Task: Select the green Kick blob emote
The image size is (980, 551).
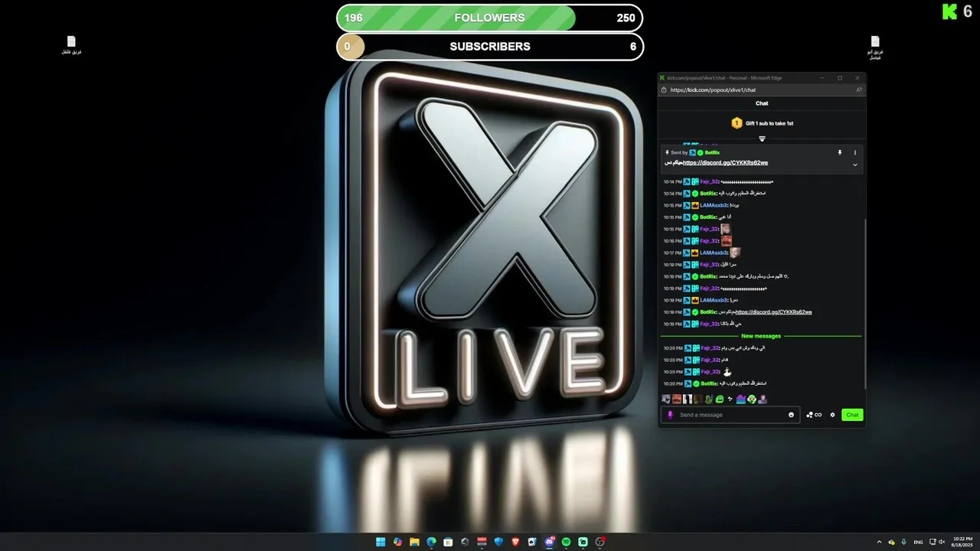Action: click(x=720, y=399)
